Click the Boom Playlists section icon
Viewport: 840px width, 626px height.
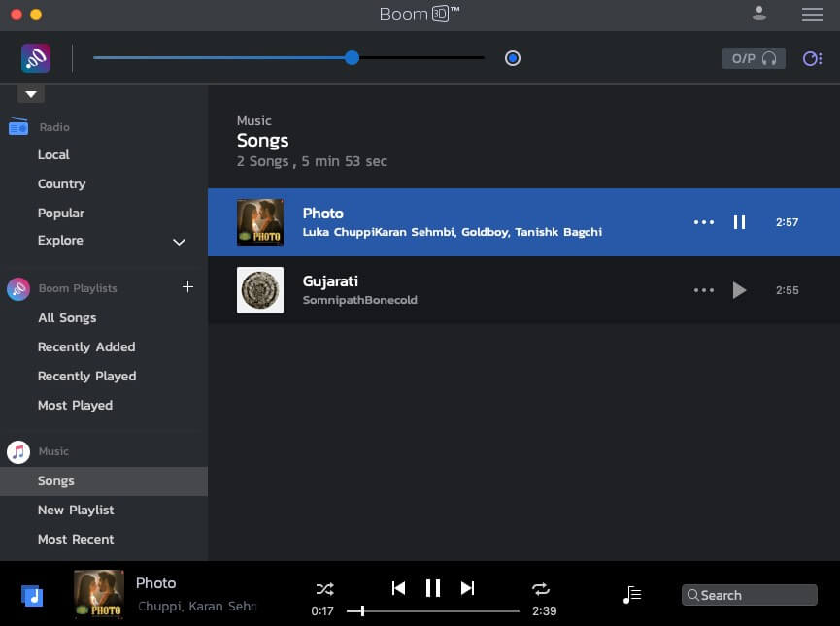pos(18,288)
